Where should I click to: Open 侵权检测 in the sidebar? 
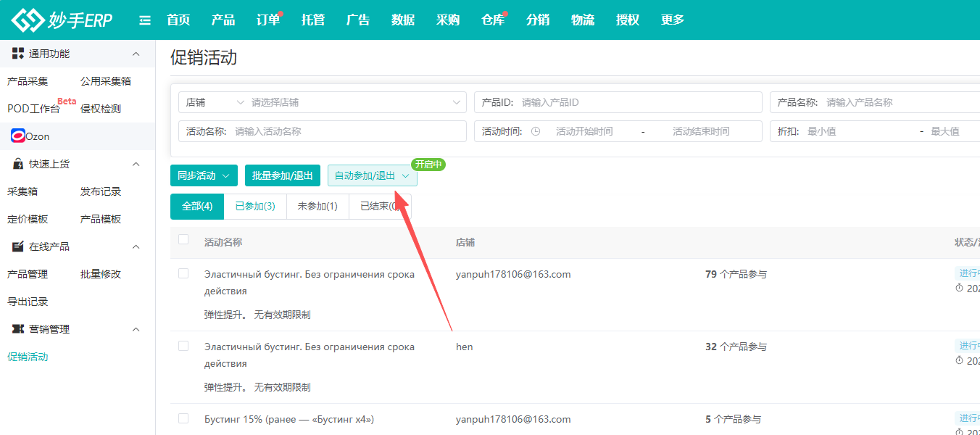[101, 109]
